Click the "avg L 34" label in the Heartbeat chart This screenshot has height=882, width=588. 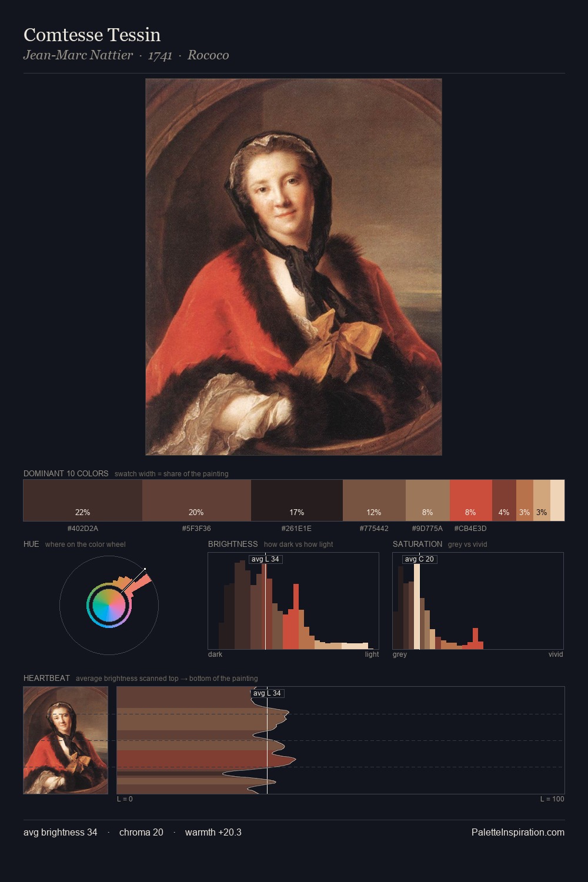pyautogui.click(x=268, y=693)
